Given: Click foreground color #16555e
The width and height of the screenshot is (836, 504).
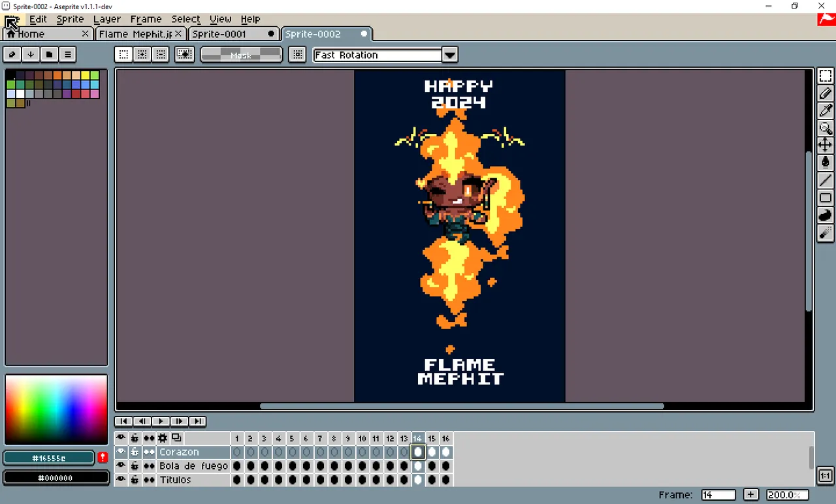Looking at the screenshot, I should [x=50, y=458].
